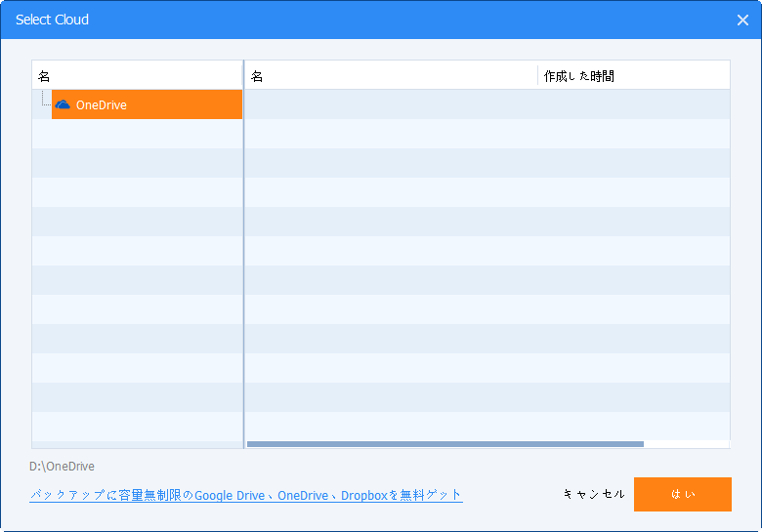Click the first empty row in file list

point(487,104)
